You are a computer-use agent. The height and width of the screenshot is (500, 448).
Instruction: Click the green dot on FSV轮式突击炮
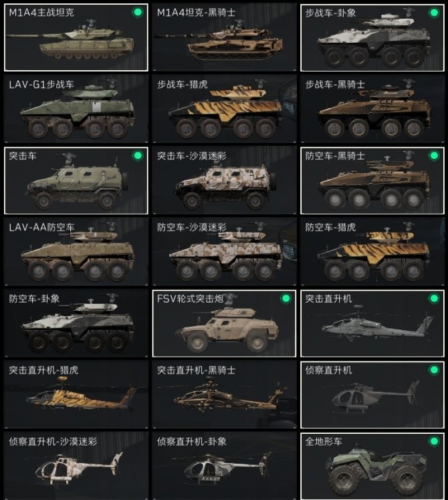coord(286,299)
